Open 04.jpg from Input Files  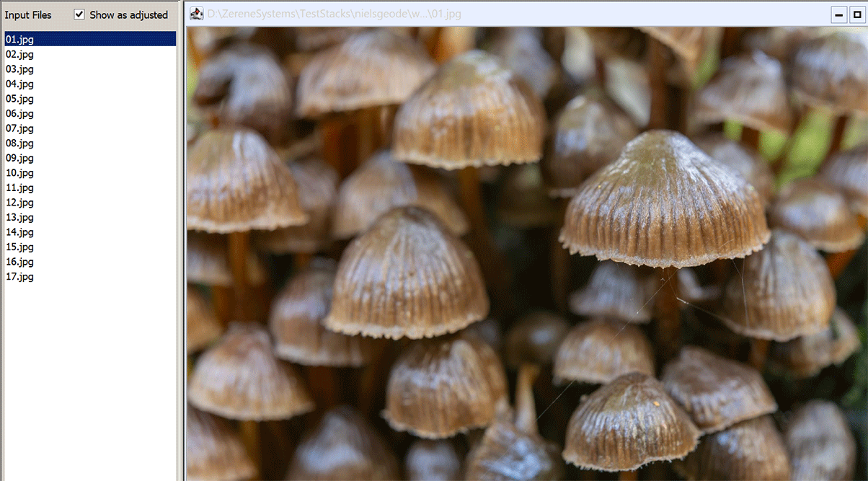point(19,84)
